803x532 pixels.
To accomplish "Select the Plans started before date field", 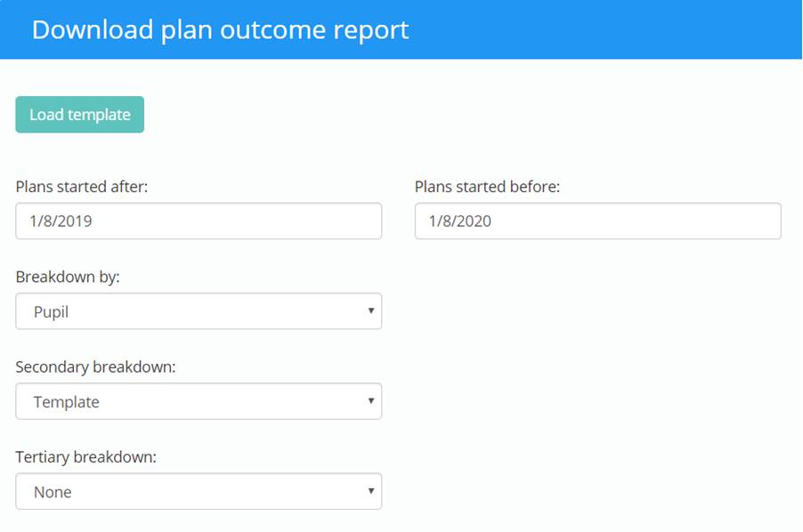I will tap(598, 221).
